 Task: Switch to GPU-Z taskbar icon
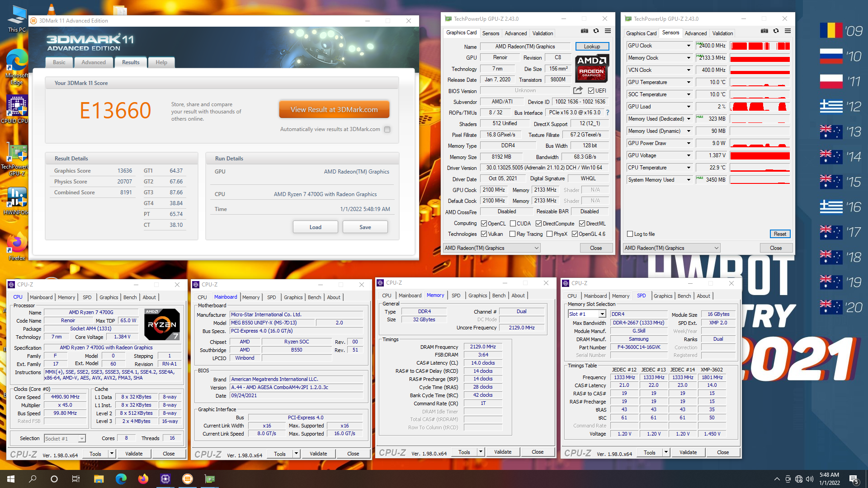[209, 479]
